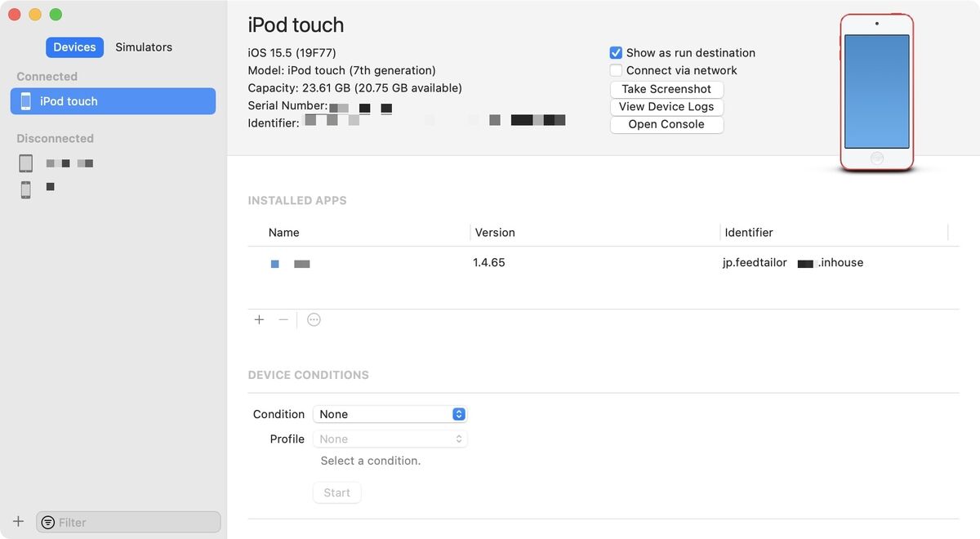Add a device with sidebar plus icon
The height and width of the screenshot is (539, 980).
click(18, 522)
